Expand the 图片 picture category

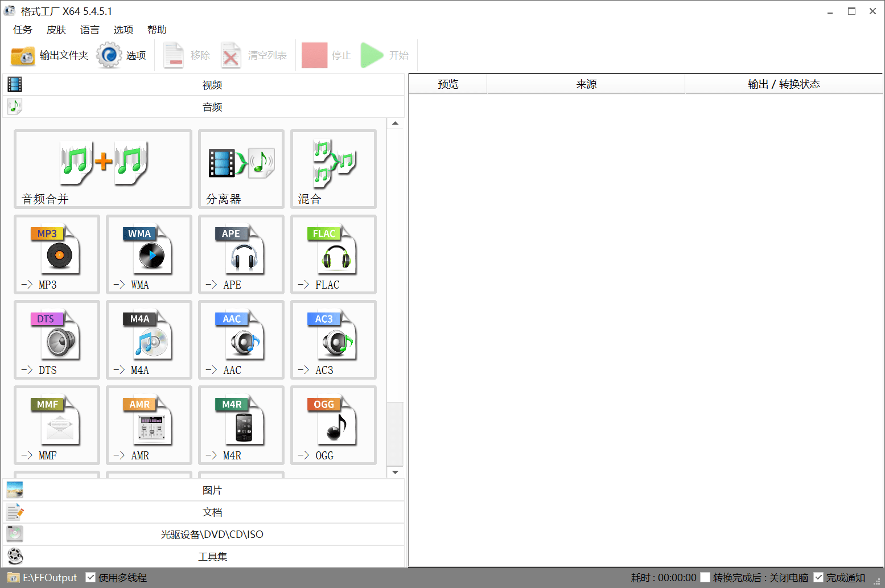click(212, 490)
